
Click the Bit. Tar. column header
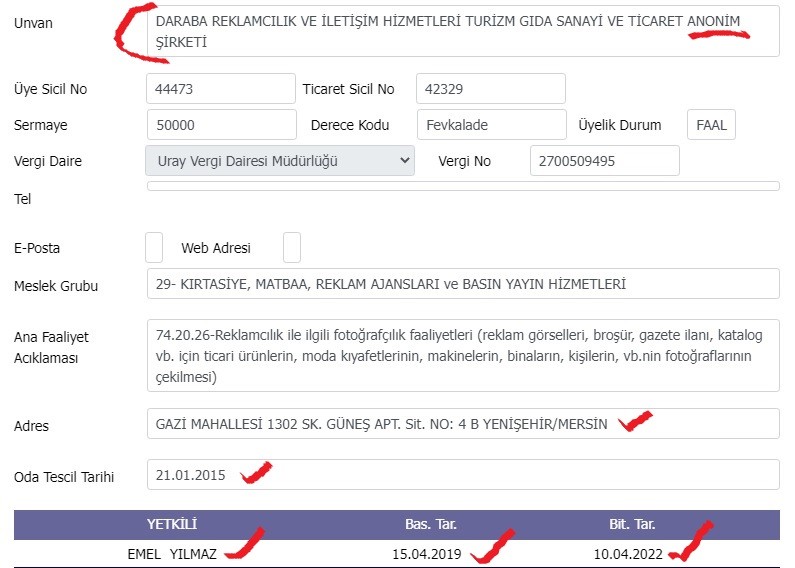pos(632,524)
